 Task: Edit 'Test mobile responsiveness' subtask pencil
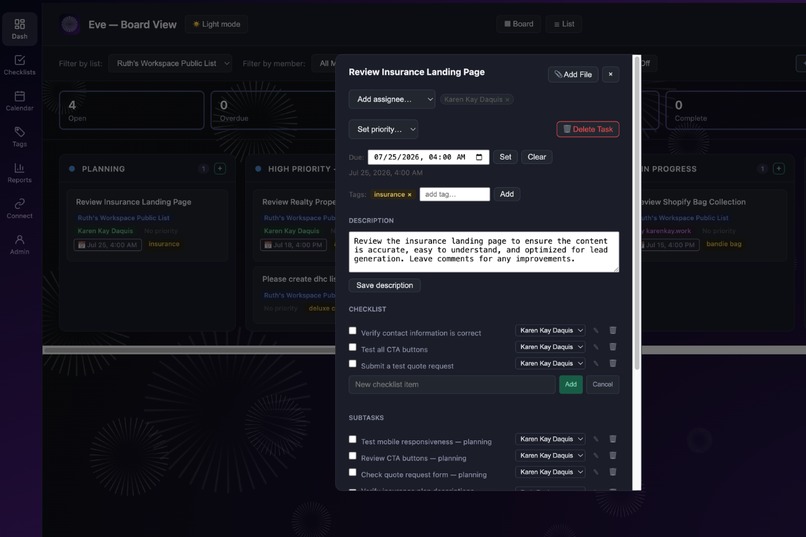tap(596, 439)
